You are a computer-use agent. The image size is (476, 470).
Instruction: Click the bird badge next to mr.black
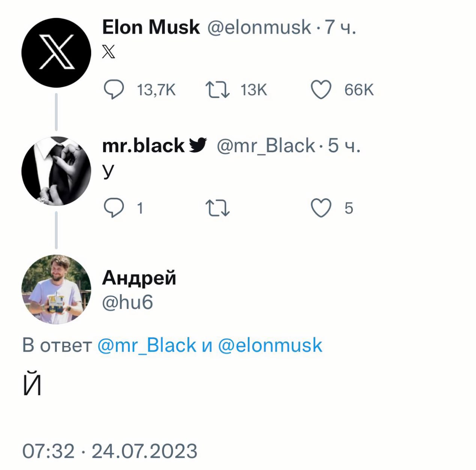[198, 145]
